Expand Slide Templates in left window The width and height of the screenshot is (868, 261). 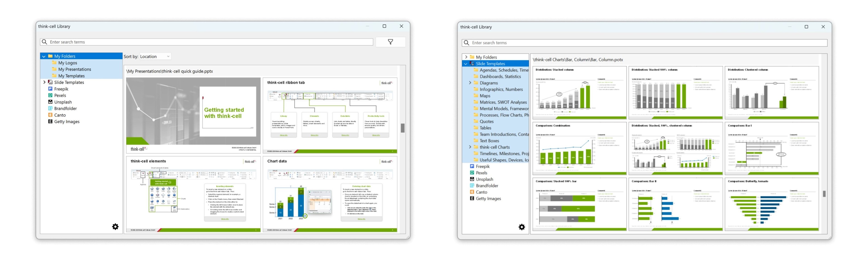click(x=44, y=82)
